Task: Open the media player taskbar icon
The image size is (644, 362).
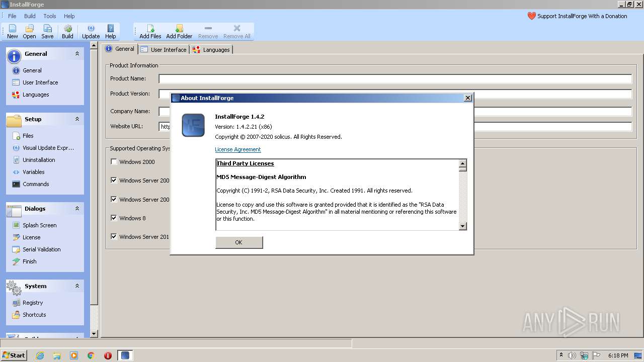Action: (x=74, y=355)
